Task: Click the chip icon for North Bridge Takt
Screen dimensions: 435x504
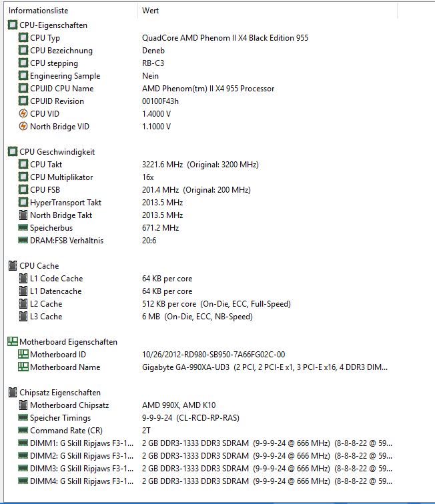Action: pos(23,215)
